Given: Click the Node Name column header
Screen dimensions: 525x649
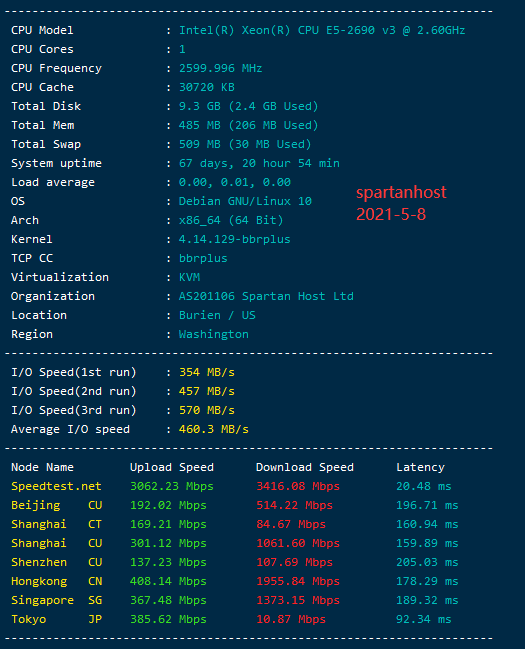Looking at the screenshot, I should pyautogui.click(x=42, y=467).
